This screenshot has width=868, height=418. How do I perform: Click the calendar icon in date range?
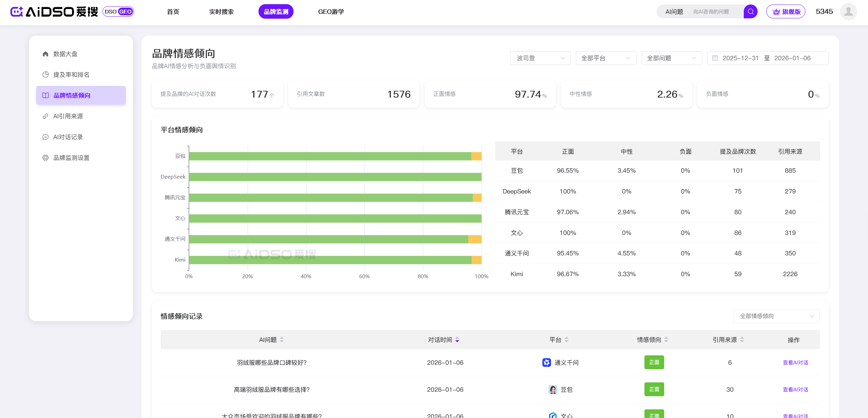coord(715,58)
